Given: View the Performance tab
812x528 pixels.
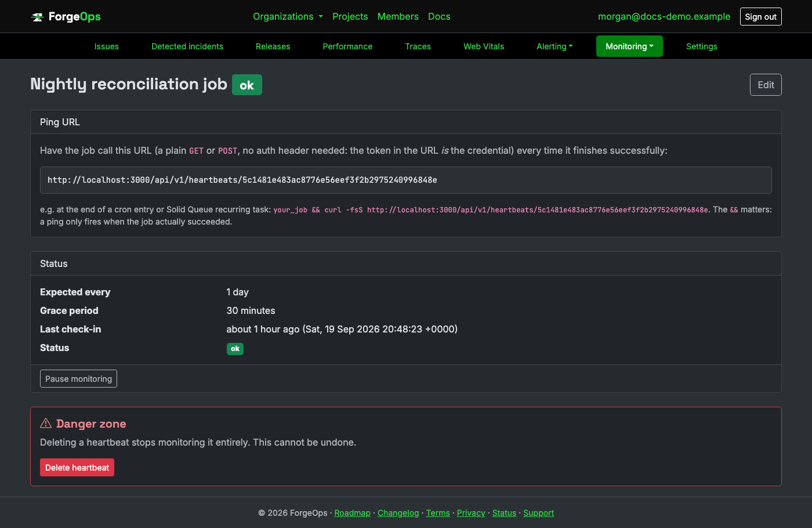Looking at the screenshot, I should (x=347, y=46).
